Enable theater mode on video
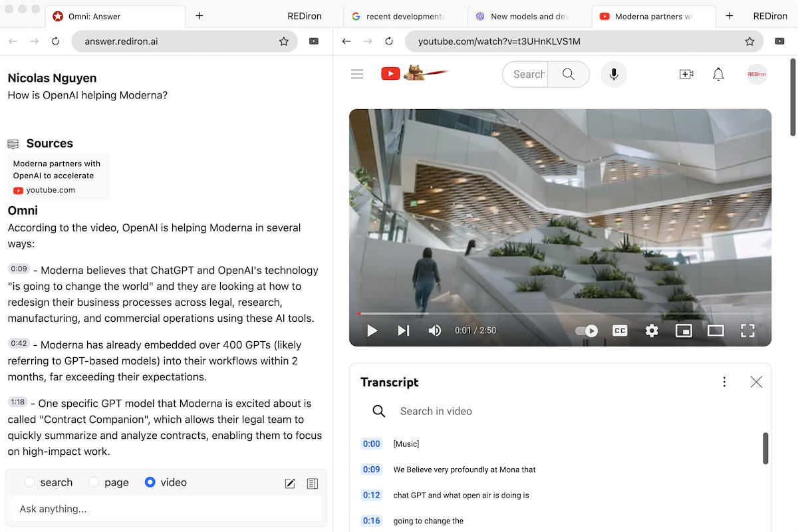Image resolution: width=798 pixels, height=532 pixels. pos(716,331)
